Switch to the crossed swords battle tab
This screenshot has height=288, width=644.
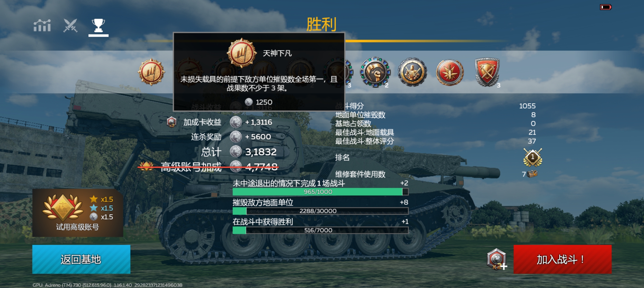coord(70,26)
